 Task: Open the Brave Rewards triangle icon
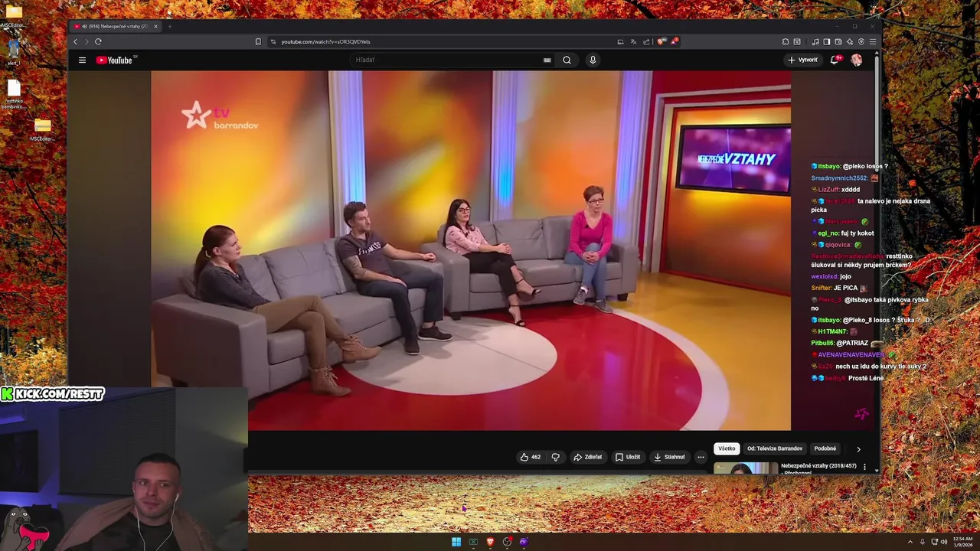pyautogui.click(x=674, y=41)
